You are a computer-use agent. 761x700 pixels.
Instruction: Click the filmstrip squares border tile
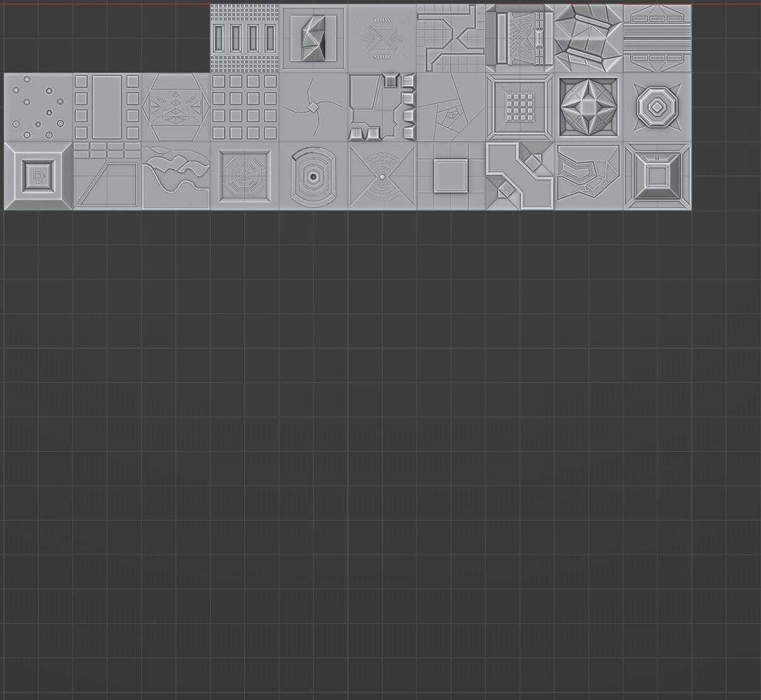coord(107,106)
